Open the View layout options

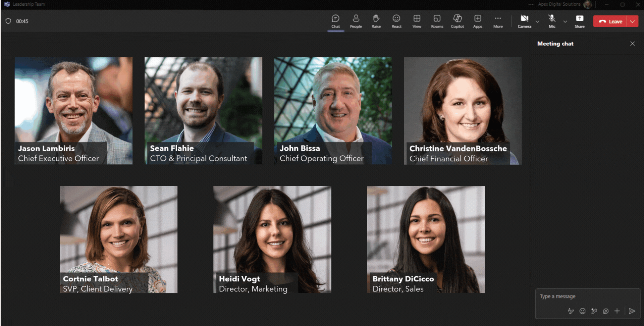pyautogui.click(x=417, y=21)
